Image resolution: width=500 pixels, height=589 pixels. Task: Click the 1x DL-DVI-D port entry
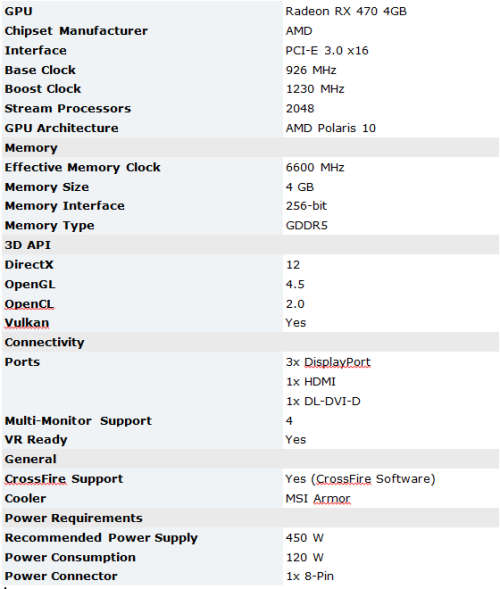(x=323, y=401)
